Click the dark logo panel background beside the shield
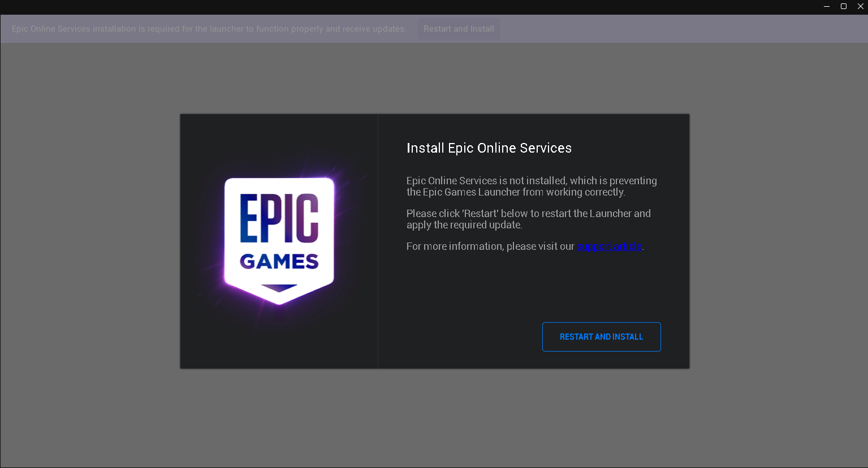The height and width of the screenshot is (468, 868). tap(202, 339)
